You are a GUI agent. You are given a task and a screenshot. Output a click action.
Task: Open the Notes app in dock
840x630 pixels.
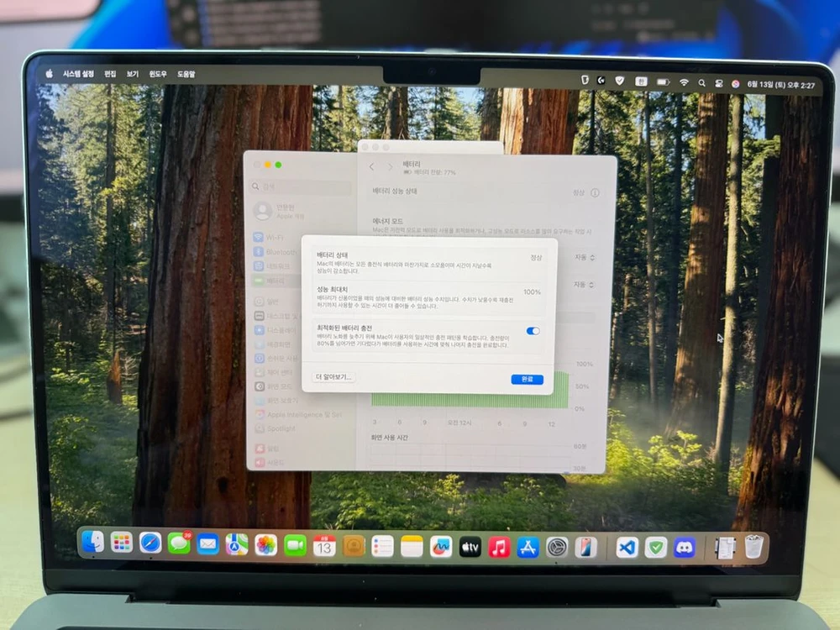(x=412, y=547)
